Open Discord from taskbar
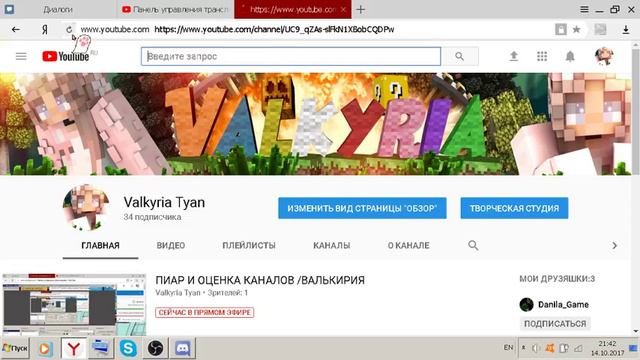This screenshot has width=640, height=360. 183,348
